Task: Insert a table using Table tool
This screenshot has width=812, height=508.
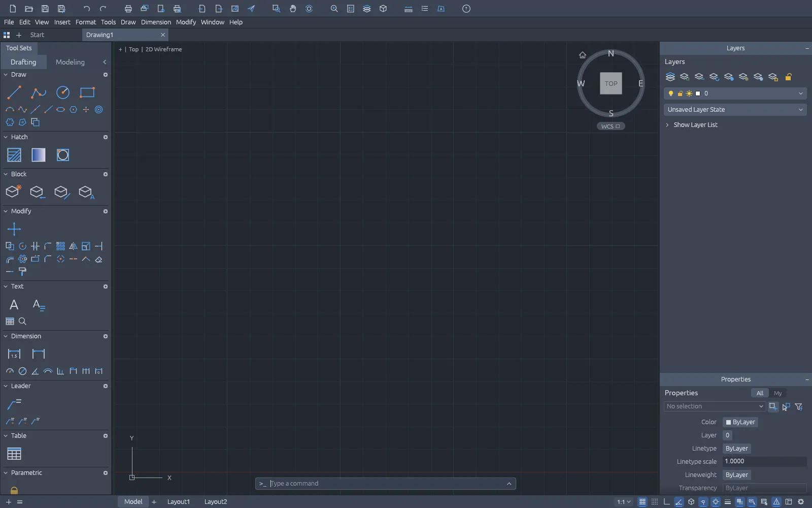Action: point(14,454)
